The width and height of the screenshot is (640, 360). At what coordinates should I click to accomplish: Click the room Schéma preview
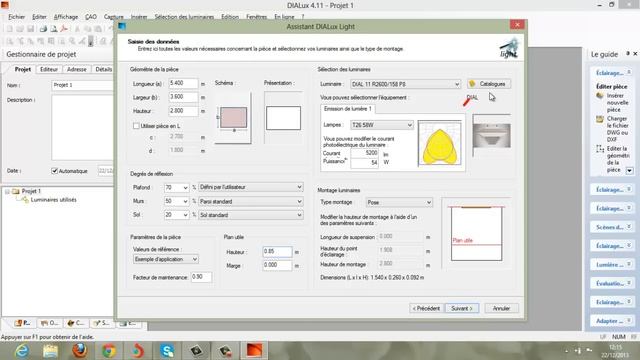click(x=233, y=118)
